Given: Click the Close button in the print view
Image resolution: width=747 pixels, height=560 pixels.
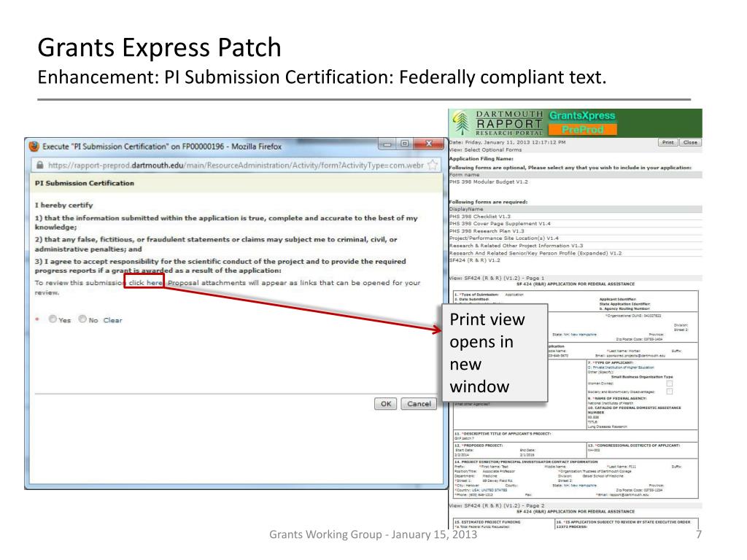Looking at the screenshot, I should click(690, 142).
